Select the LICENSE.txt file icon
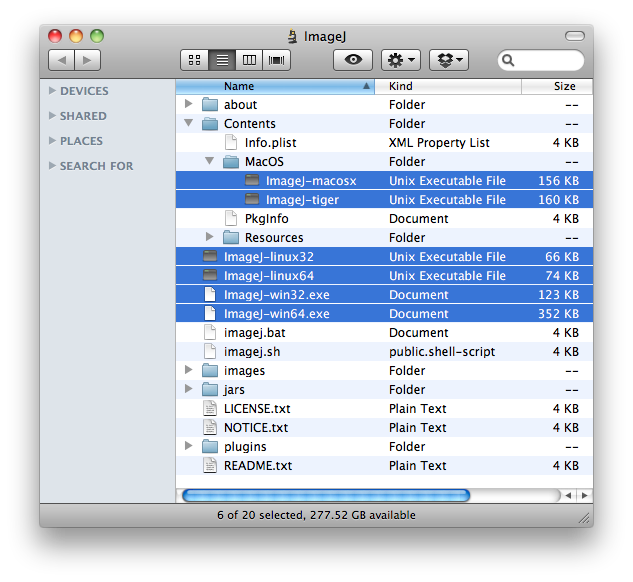 (210, 408)
